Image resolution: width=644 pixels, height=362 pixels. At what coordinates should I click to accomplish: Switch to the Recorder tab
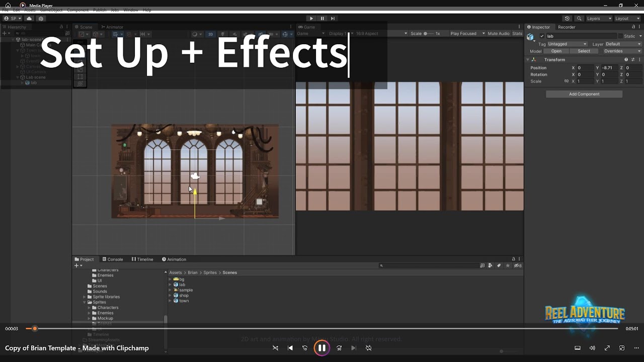point(567,27)
